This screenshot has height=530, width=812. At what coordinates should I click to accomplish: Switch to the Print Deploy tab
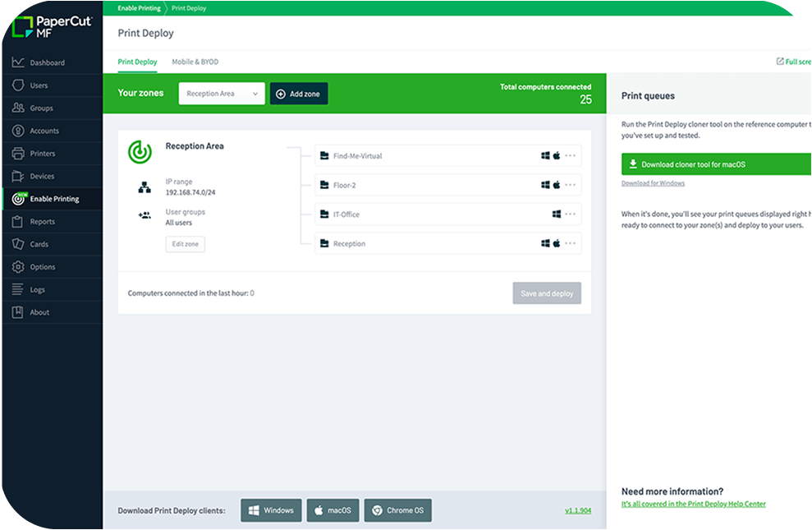(x=137, y=62)
